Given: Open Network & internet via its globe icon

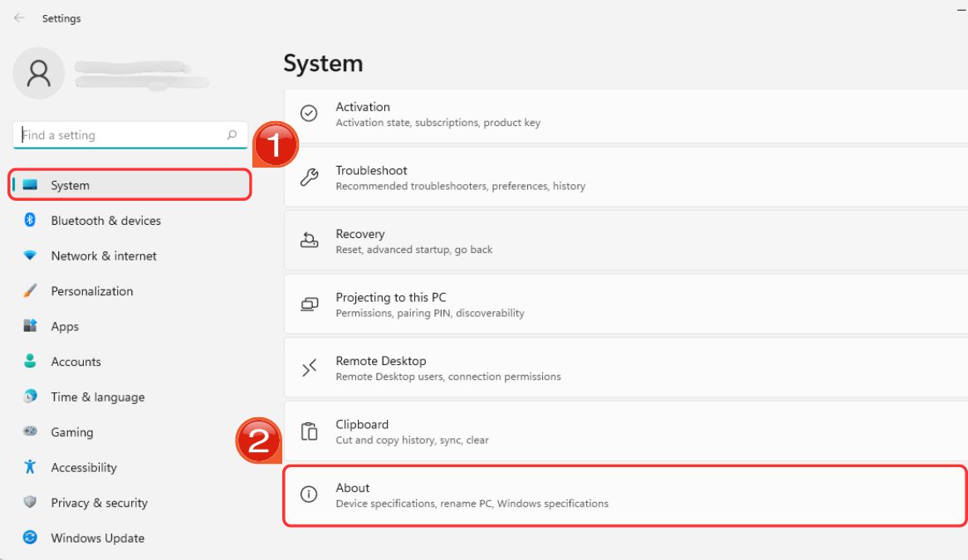Looking at the screenshot, I should [31, 256].
